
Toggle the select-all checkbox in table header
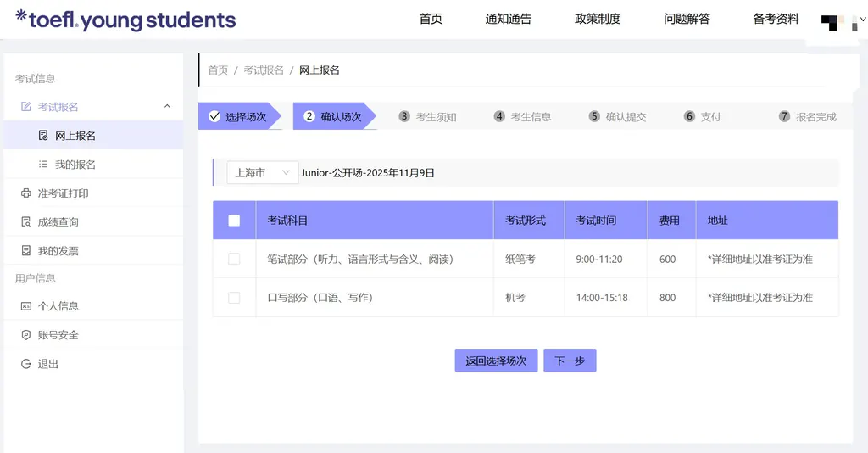234,221
